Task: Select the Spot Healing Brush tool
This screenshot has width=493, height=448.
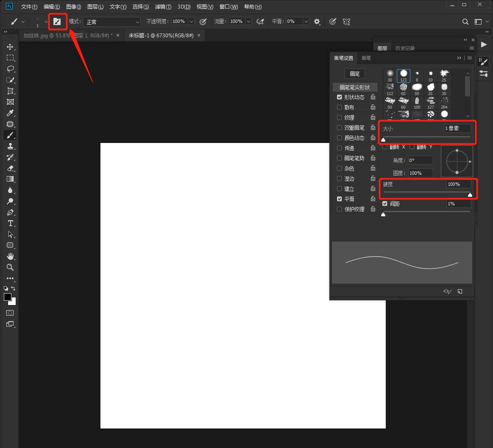Action: (x=10, y=124)
